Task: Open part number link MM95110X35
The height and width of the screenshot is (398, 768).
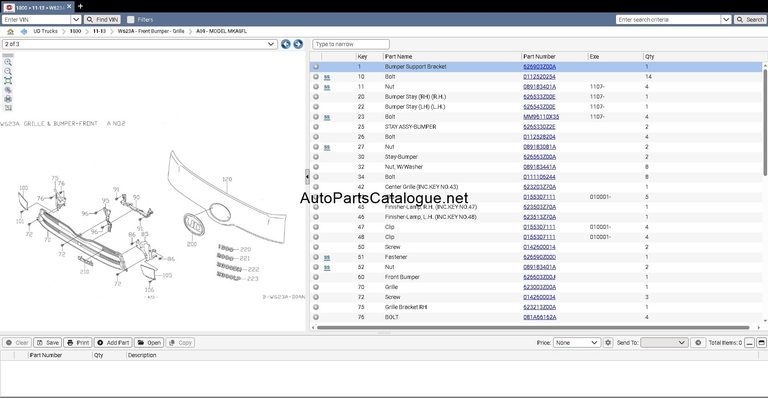Action: (x=541, y=117)
